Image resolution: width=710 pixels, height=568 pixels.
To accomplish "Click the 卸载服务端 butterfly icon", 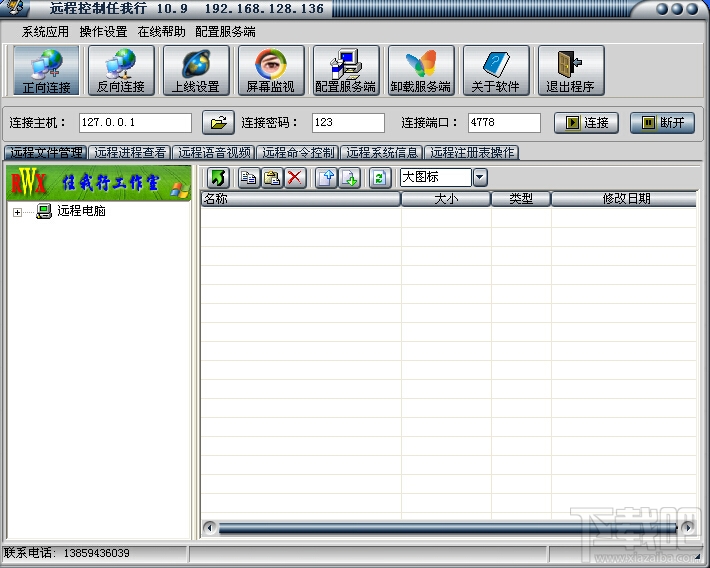I will 421,70.
